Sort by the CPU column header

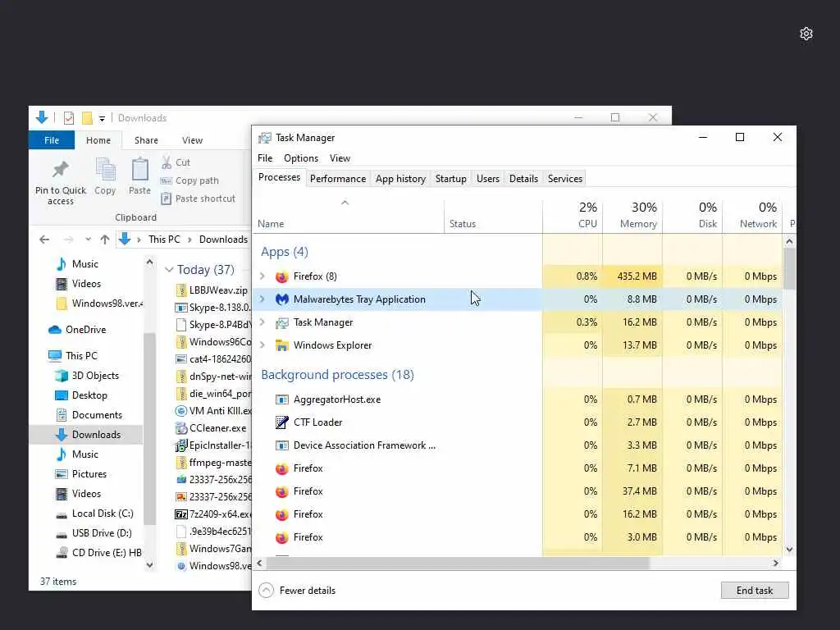tap(573, 216)
